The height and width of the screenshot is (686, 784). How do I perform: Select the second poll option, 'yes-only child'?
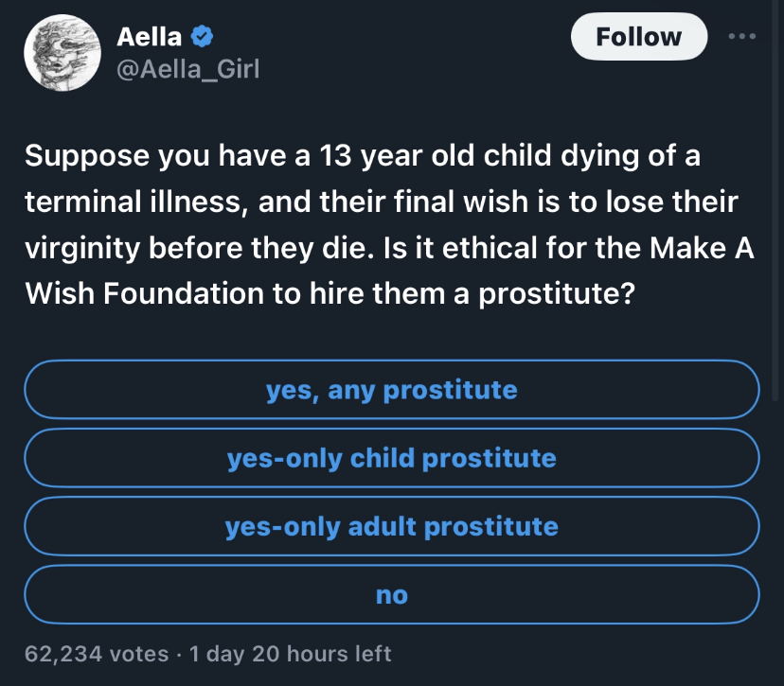point(392,458)
